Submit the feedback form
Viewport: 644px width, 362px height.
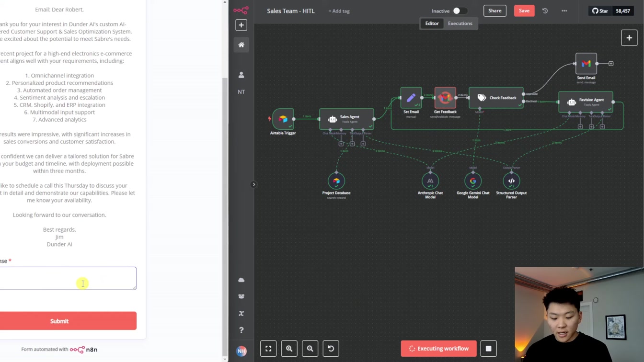point(68,321)
